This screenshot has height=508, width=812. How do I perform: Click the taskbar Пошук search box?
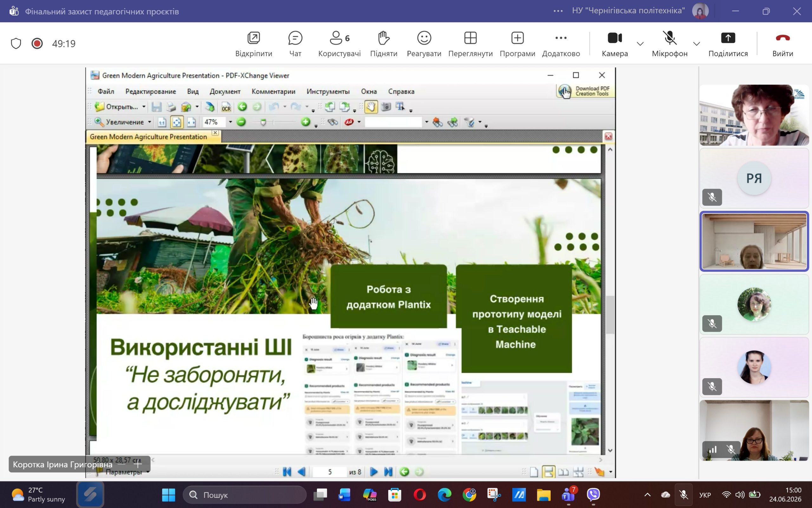click(x=245, y=495)
